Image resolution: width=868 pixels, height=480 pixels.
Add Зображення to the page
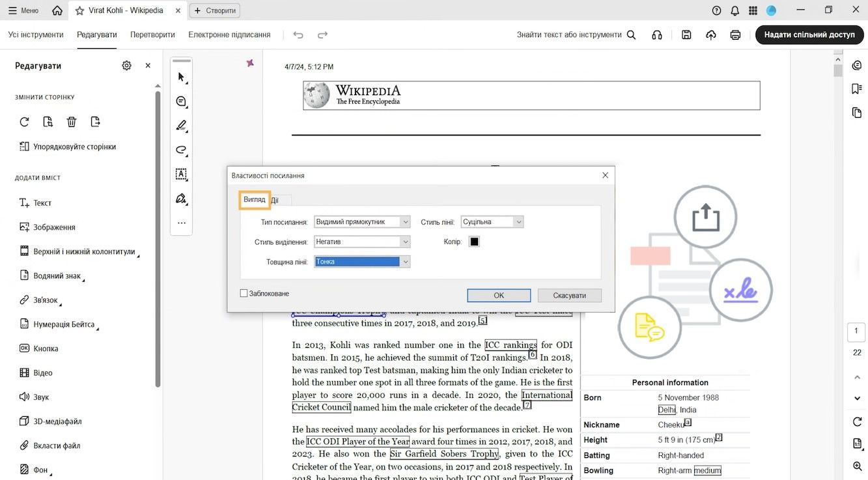coord(47,227)
